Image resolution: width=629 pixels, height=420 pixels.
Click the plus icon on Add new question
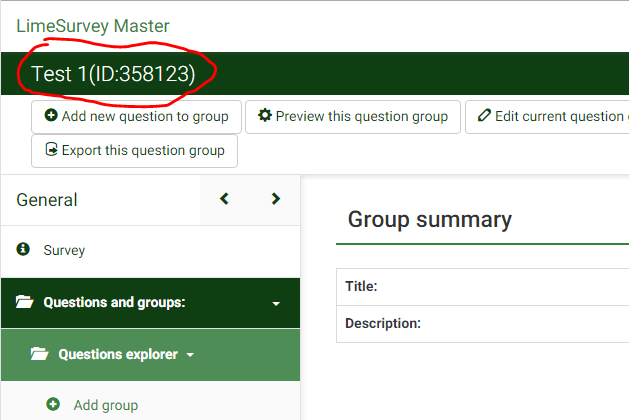(x=51, y=116)
